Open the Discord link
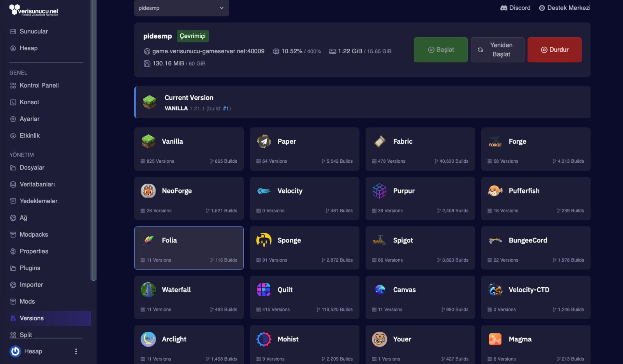Viewport: 623px width, 364px height. pos(515,8)
